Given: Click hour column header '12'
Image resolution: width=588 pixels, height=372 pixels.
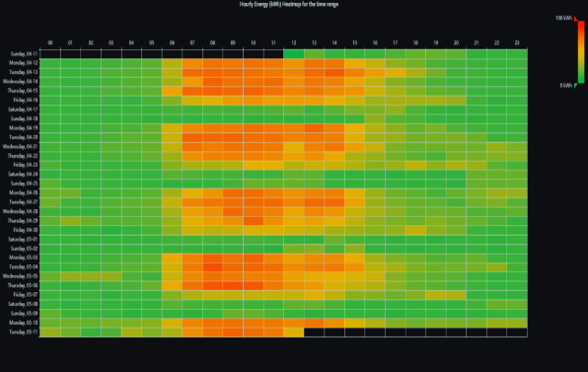Looking at the screenshot, I should 294,43.
